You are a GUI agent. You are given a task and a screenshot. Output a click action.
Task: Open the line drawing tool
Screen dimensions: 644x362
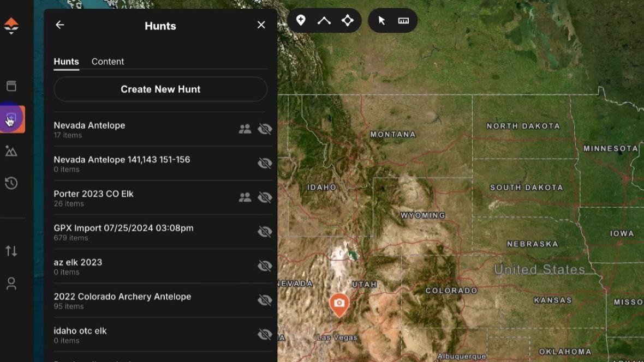pos(324,20)
